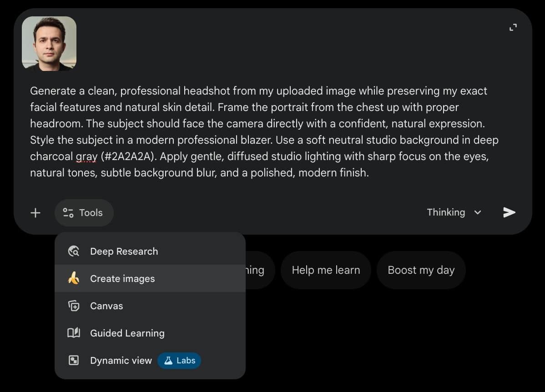Image resolution: width=545 pixels, height=392 pixels.
Task: Click the Boost my day chip
Action: [421, 270]
